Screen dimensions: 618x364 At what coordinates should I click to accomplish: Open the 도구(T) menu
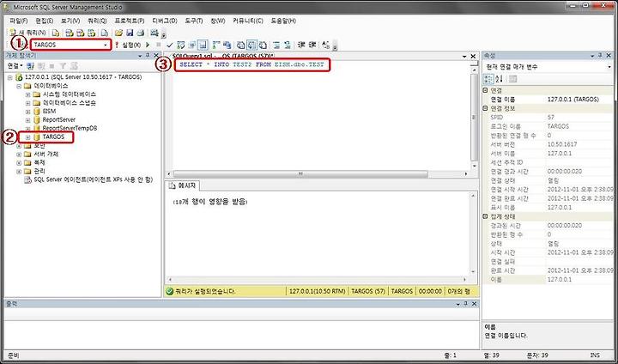pyautogui.click(x=193, y=21)
